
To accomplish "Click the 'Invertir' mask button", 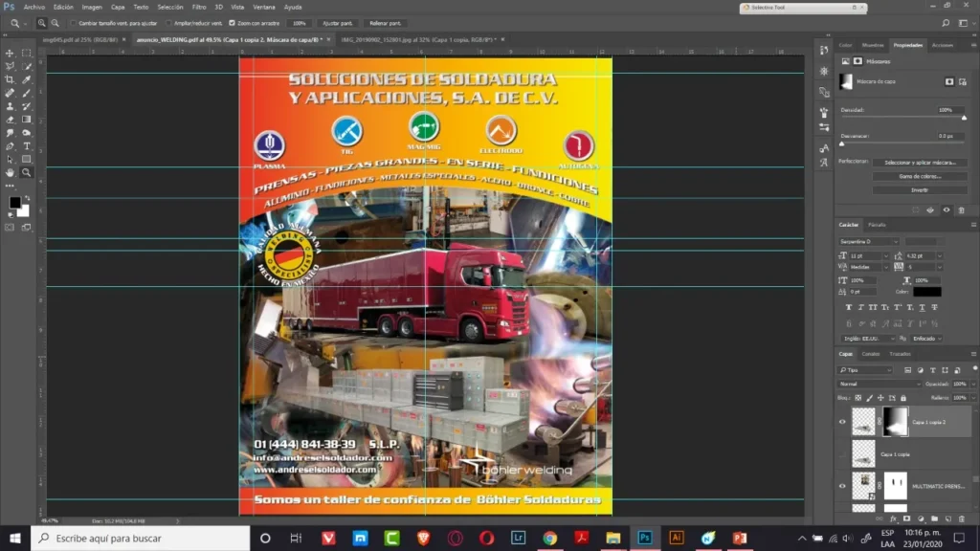I will [920, 190].
